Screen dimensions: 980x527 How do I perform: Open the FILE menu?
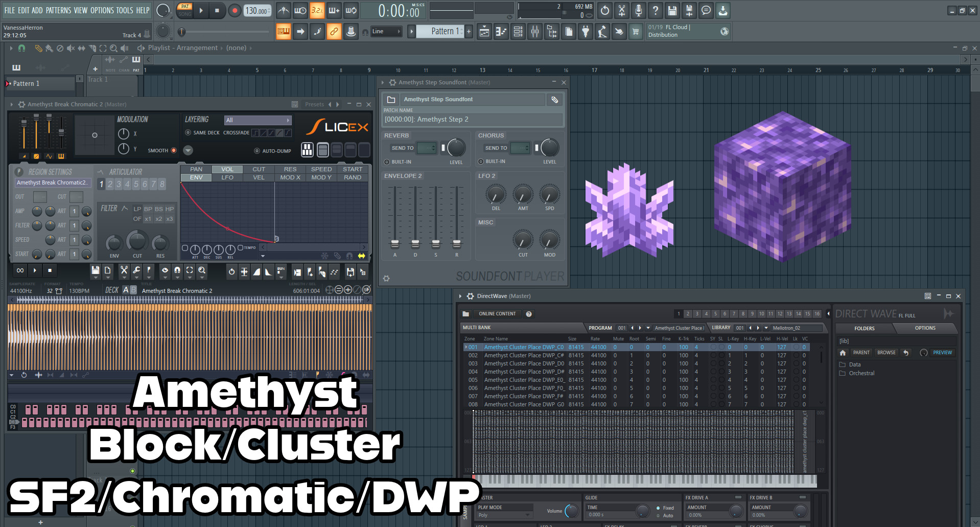click(10, 10)
